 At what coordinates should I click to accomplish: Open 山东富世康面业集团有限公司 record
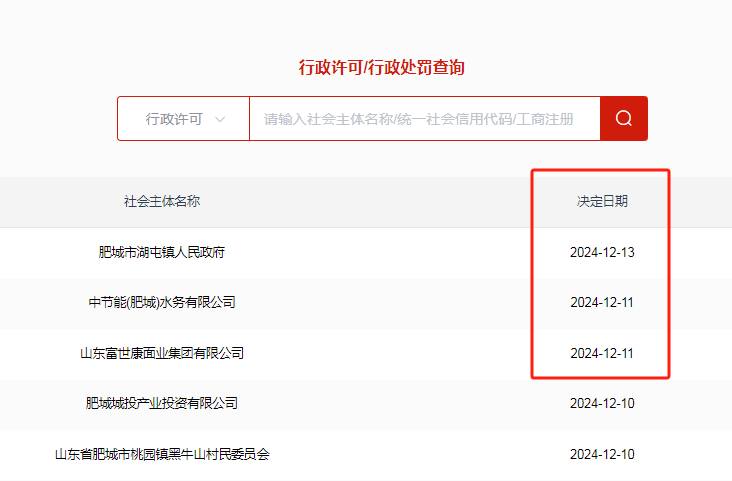162,353
